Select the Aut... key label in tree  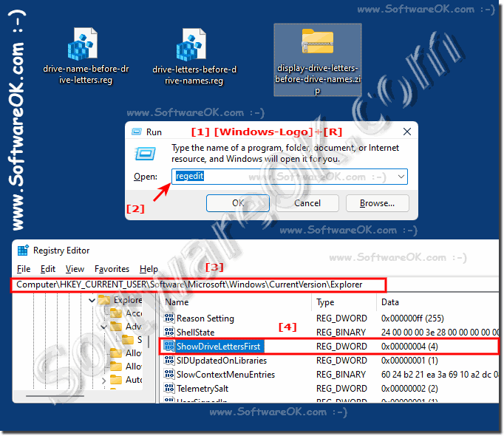pyautogui.click(x=134, y=380)
